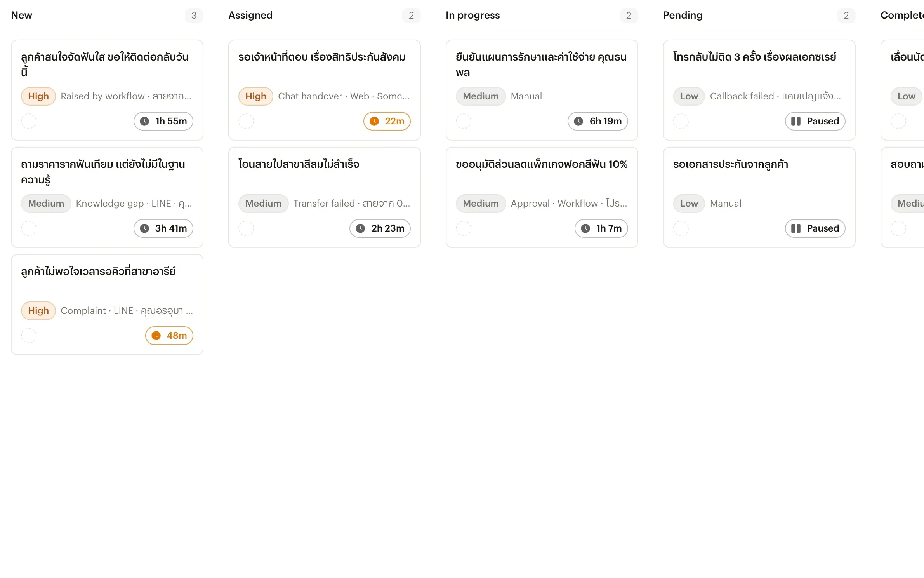924x578 pixels.
Task: Click Paused badge on รอเอกสารประกันจากลูกค้า card
Action: tap(815, 228)
